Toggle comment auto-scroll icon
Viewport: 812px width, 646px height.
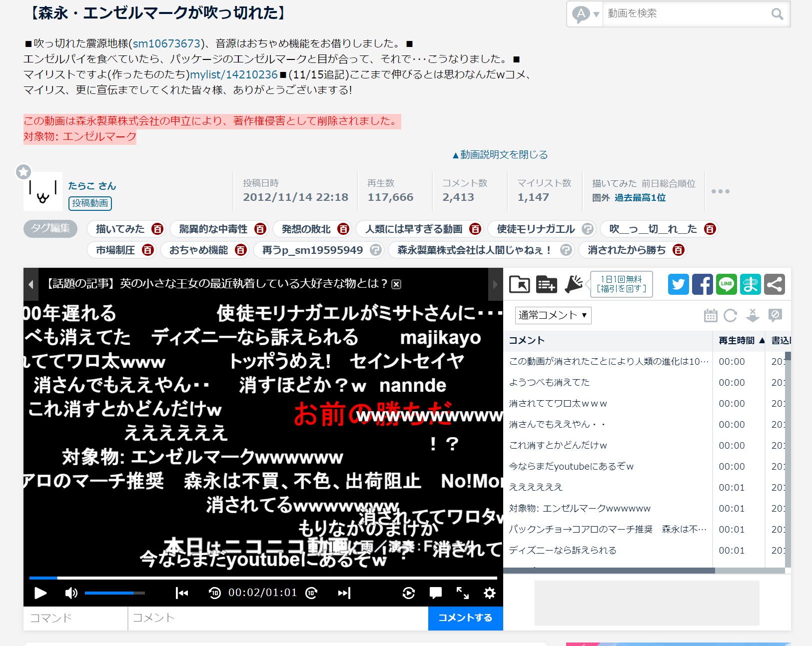753,315
